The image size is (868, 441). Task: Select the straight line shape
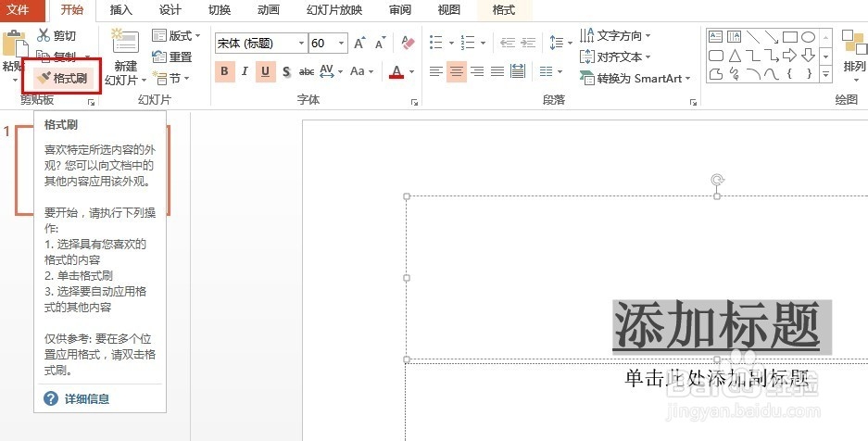click(x=753, y=37)
